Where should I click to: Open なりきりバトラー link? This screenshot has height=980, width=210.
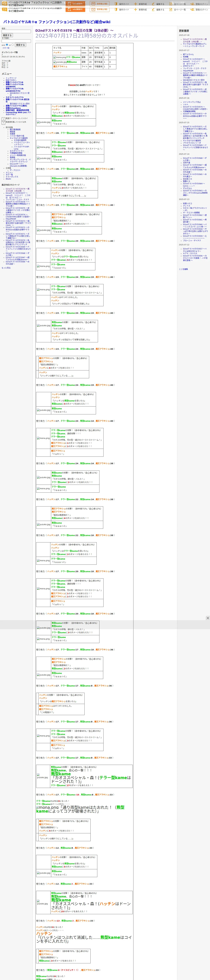tap(17, 151)
